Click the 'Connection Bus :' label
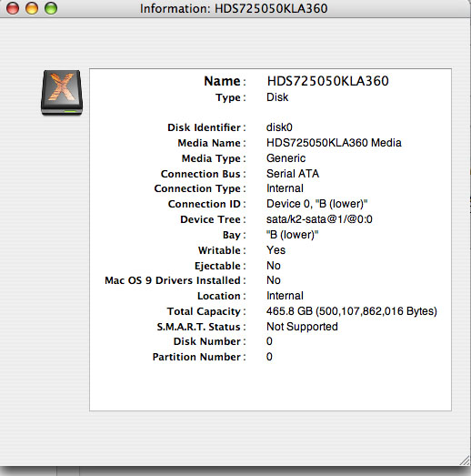Screen dimensions: 471x476 point(203,174)
